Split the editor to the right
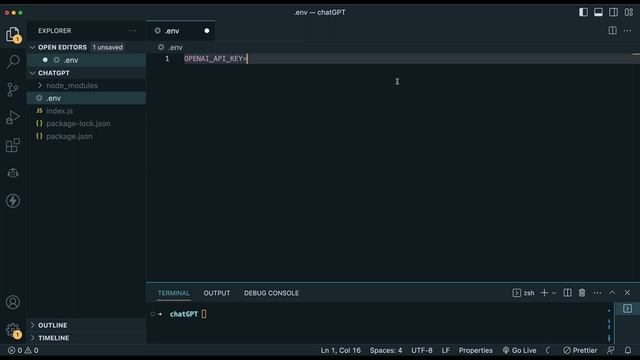The height and width of the screenshot is (360, 640). 613,31
